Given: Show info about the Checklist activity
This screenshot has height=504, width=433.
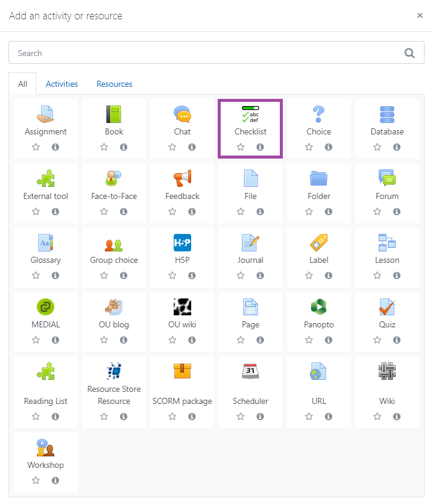Looking at the screenshot, I should coord(260,146).
